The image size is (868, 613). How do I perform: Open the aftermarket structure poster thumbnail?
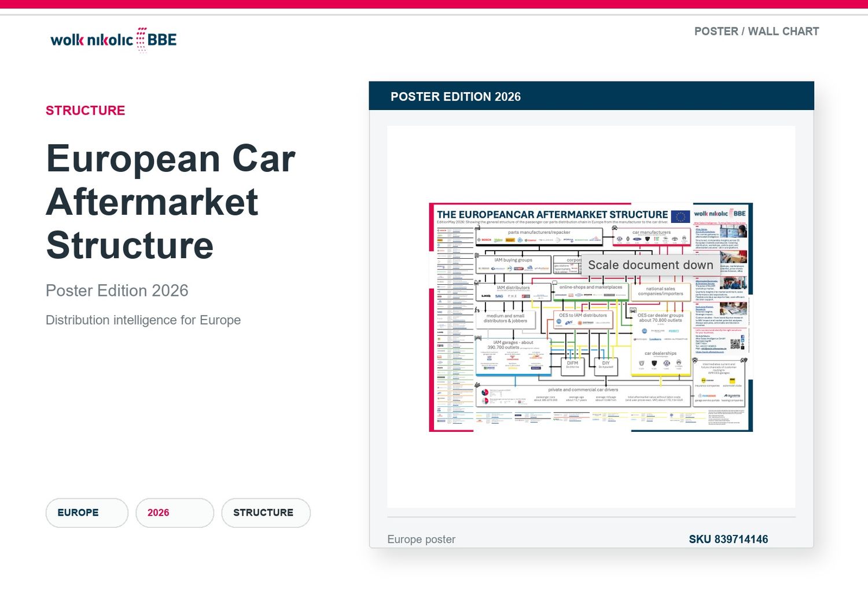pyautogui.click(x=591, y=317)
